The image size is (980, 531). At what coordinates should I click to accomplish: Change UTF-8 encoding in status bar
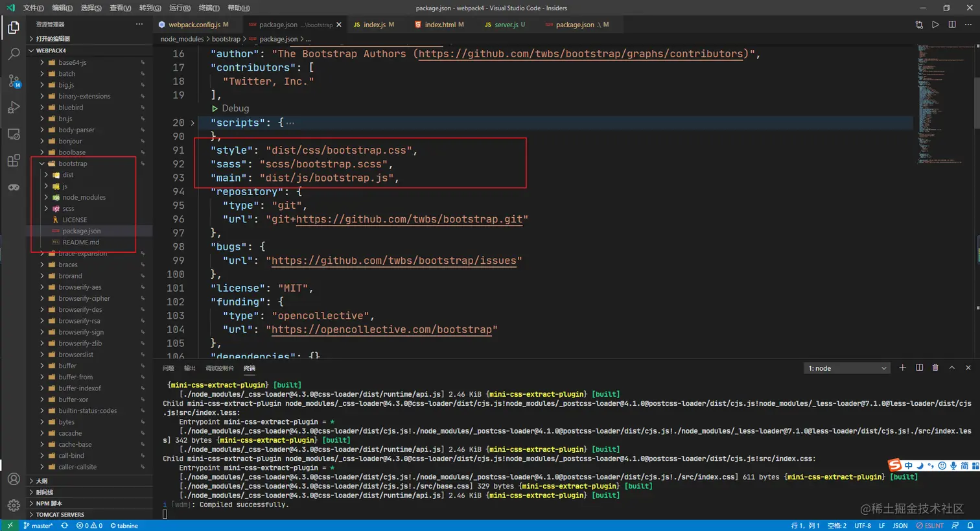[863, 526]
